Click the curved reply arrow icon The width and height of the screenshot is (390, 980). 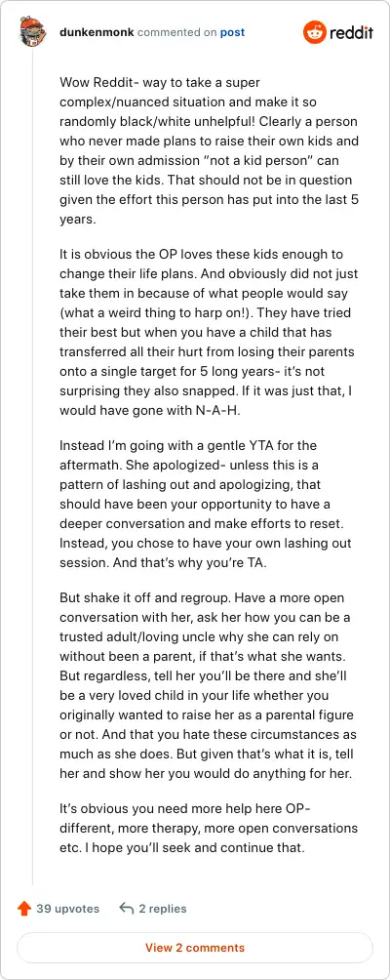(x=127, y=909)
